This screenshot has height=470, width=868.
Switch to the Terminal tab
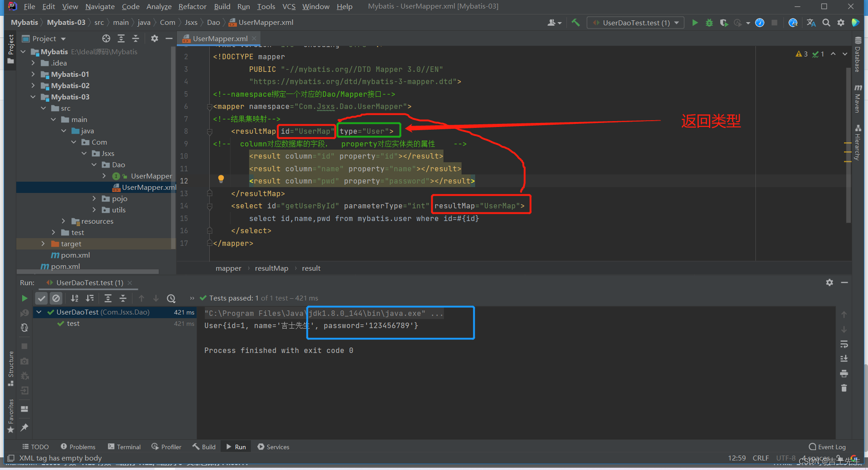coord(124,446)
